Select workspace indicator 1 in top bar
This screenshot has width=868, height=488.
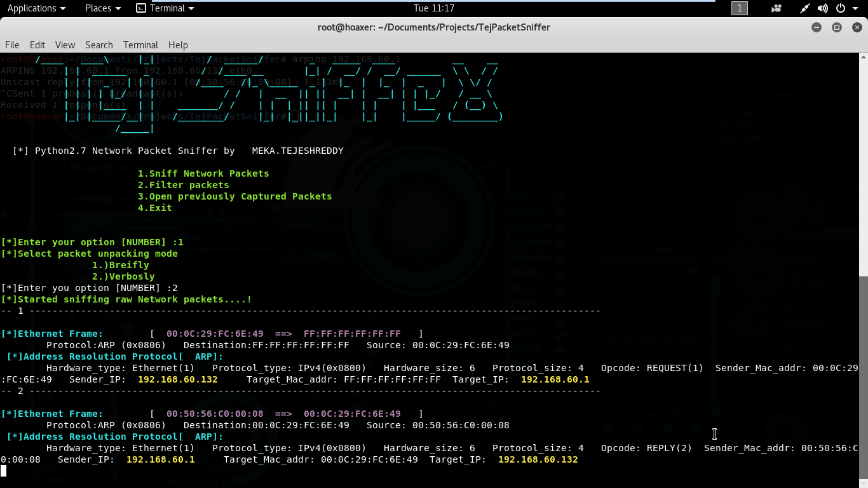[739, 8]
